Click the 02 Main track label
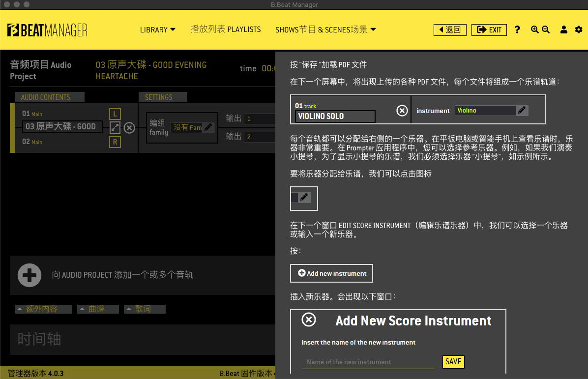This screenshot has height=379, width=588. pos(32,142)
